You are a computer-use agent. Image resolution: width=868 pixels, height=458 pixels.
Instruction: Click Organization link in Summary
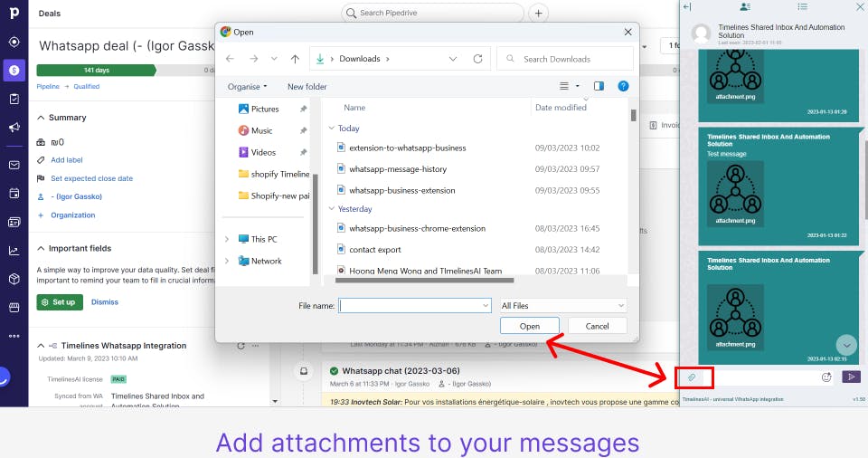tap(73, 215)
